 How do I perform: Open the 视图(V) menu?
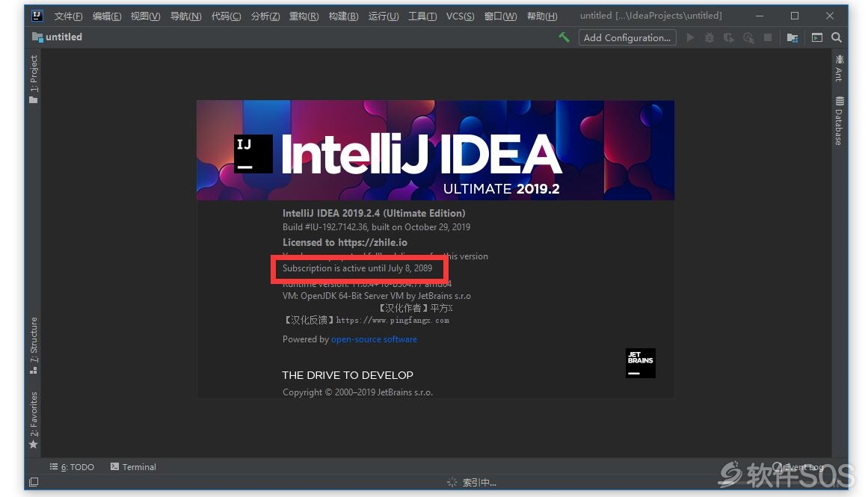(145, 16)
